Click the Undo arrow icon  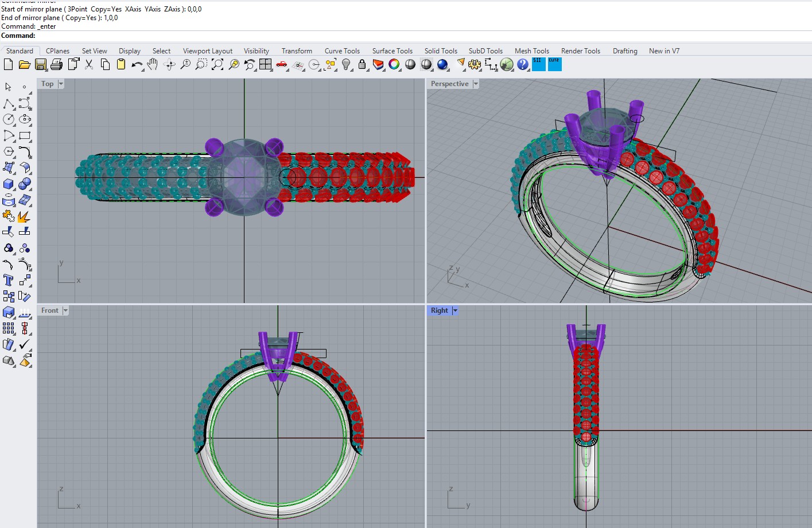click(x=136, y=65)
